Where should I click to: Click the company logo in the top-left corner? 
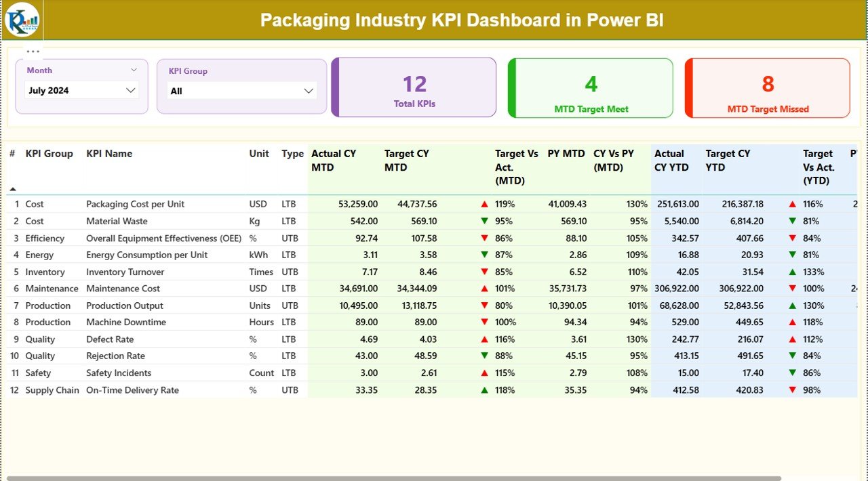[x=21, y=20]
